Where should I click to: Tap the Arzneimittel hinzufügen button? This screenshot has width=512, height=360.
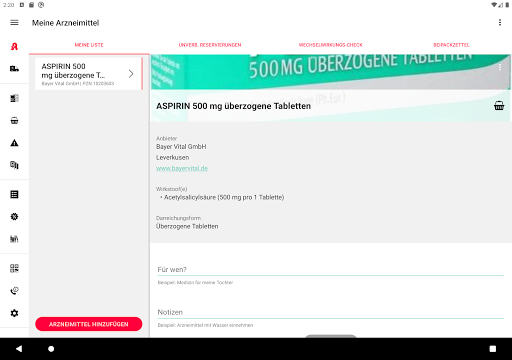coord(89,324)
